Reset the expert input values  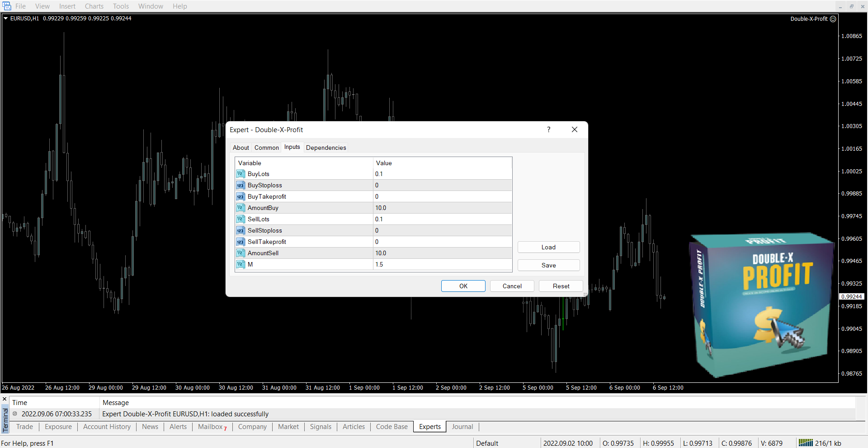(561, 286)
